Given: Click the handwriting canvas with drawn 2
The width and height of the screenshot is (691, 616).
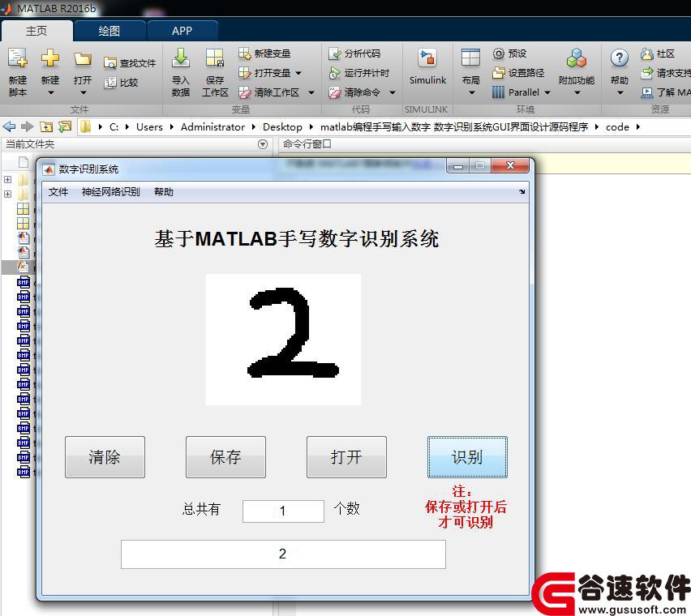Looking at the screenshot, I should click(283, 340).
